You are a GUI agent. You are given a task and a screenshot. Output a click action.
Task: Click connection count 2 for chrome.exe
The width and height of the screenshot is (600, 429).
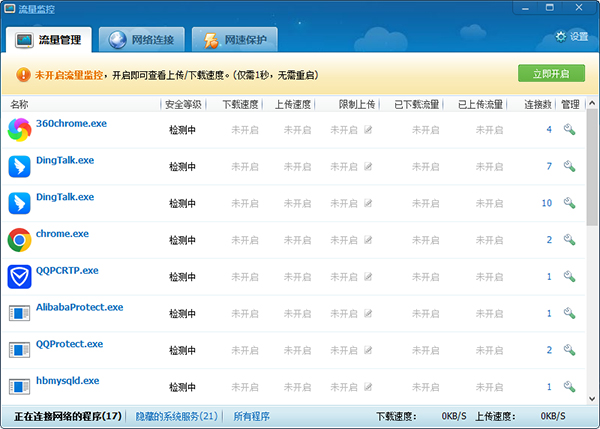549,240
